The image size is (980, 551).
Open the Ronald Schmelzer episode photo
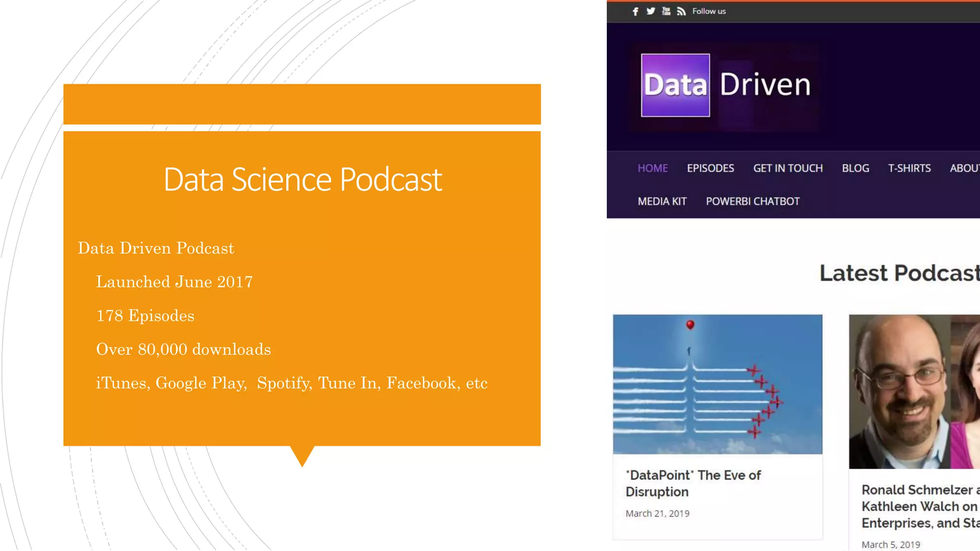914,391
